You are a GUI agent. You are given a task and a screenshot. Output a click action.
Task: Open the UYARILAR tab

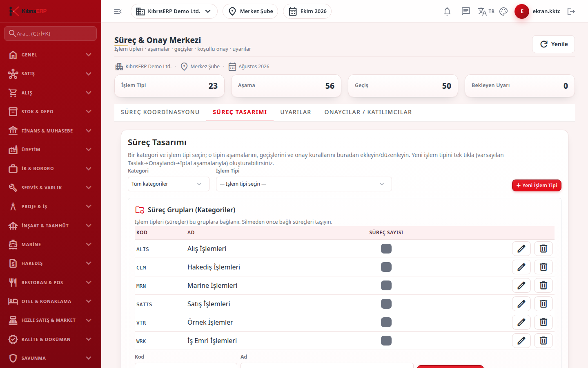(296, 112)
